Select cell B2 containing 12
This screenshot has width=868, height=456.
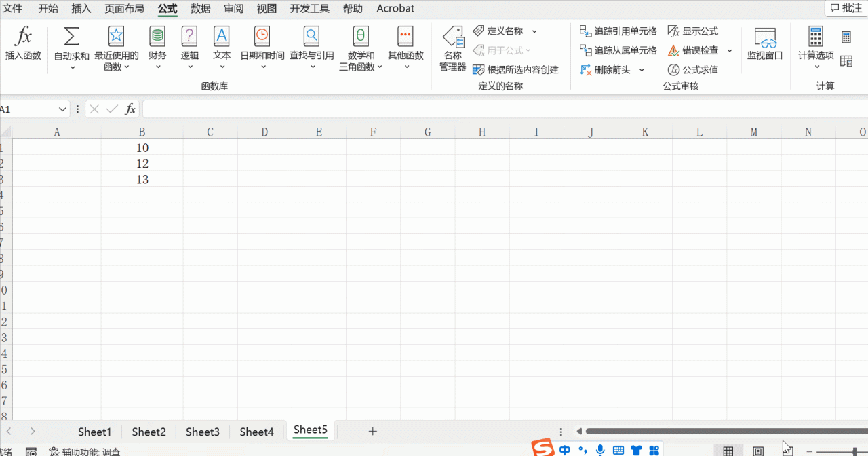point(142,164)
